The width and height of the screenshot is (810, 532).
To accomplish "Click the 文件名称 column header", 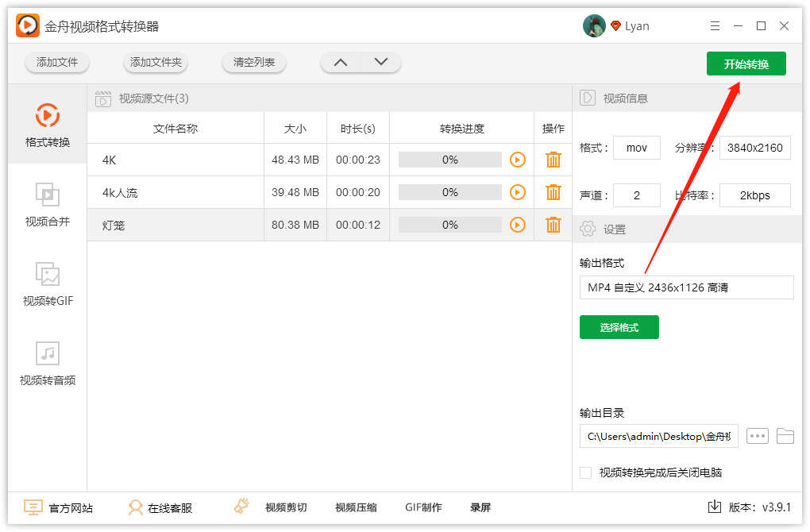I will (x=175, y=128).
